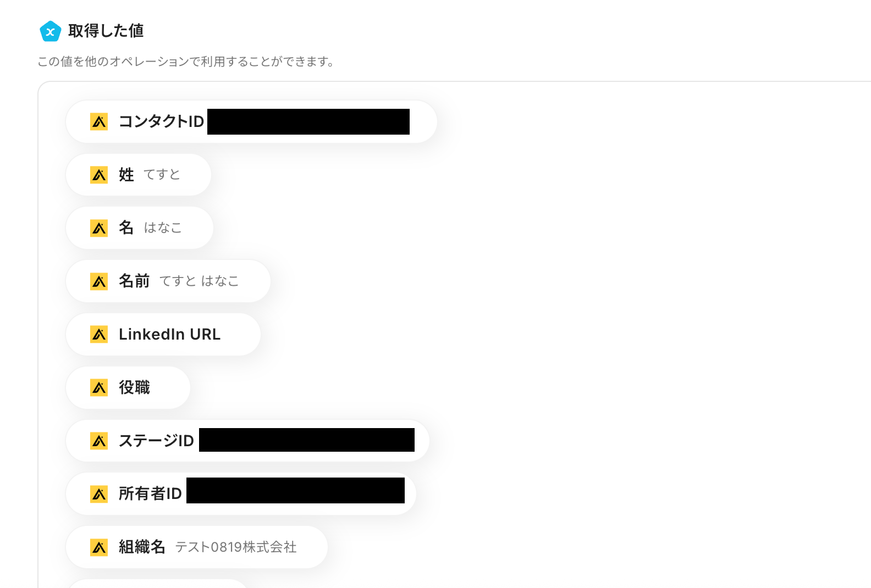Select the 姓 てすと value chip

point(139,175)
